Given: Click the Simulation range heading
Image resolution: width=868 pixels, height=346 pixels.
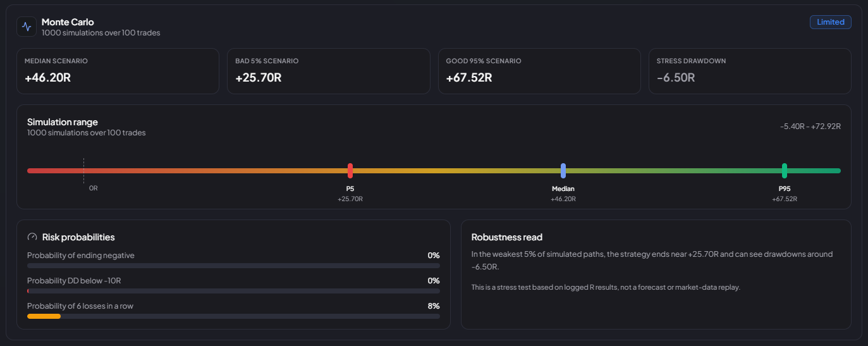Looking at the screenshot, I should 63,122.
